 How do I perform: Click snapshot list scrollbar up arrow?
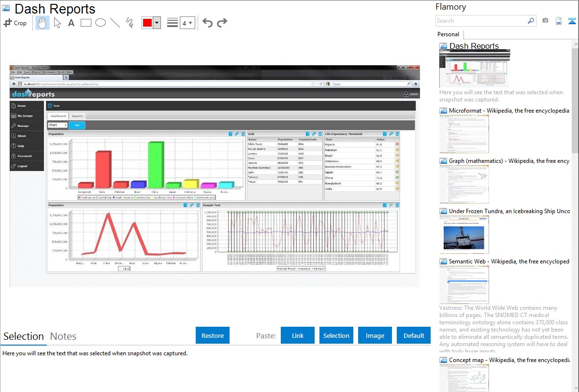coord(576,44)
